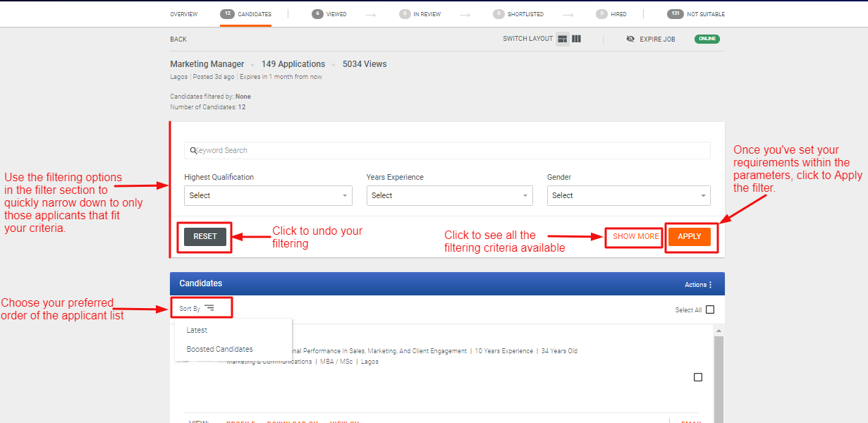Open the Shortlisted tab
This screenshot has width=868, height=423.
pyautogui.click(x=518, y=14)
